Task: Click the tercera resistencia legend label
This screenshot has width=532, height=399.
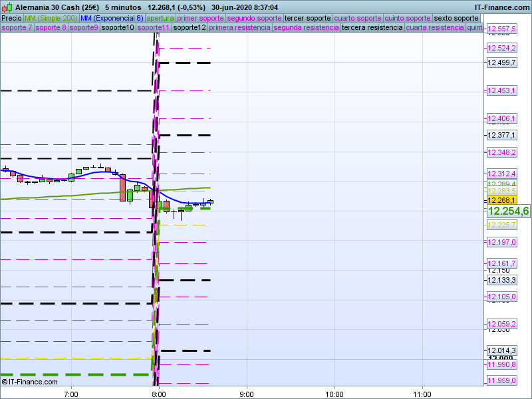Action: click(x=372, y=28)
